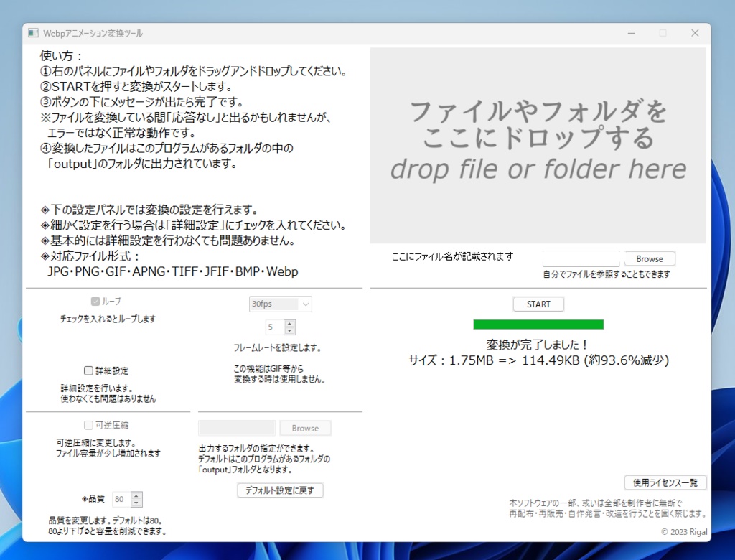Click the green conversion progress bar

click(x=538, y=324)
